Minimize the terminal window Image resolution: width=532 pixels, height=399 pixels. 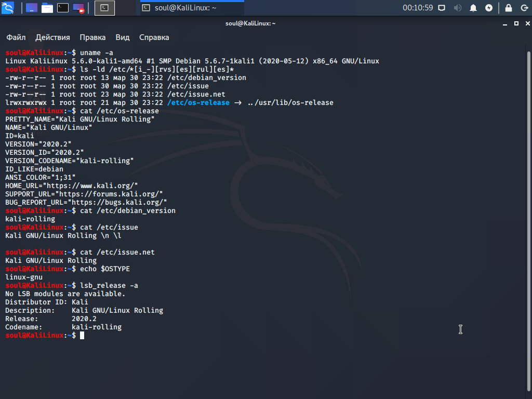pos(505,23)
